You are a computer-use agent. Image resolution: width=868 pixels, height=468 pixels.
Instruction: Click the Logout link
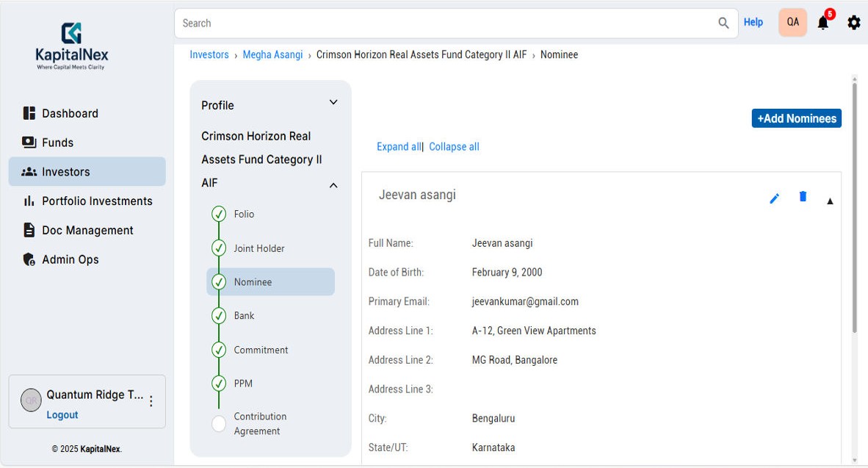pyautogui.click(x=62, y=414)
